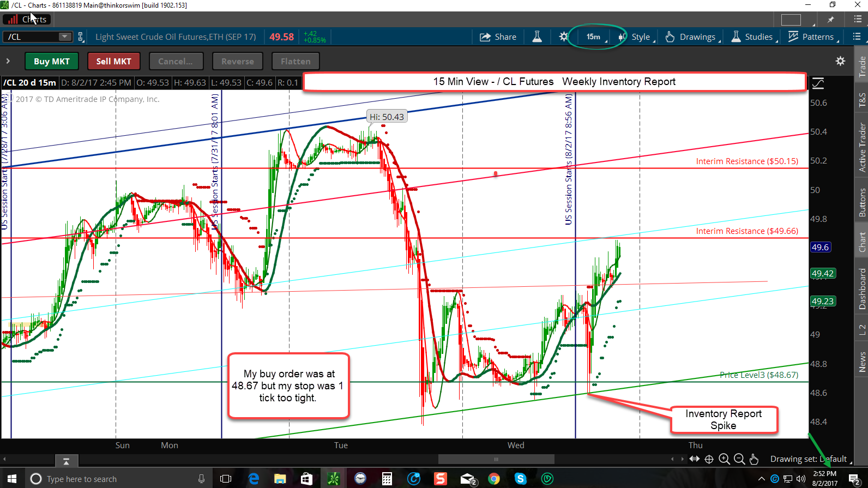Open the Calculator taskbar icon
Viewport: 868px width, 488px height.
click(x=387, y=479)
